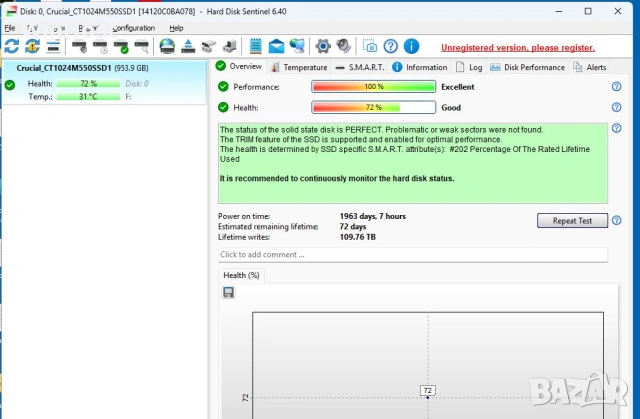Switch to the Alerts tab

click(x=590, y=67)
